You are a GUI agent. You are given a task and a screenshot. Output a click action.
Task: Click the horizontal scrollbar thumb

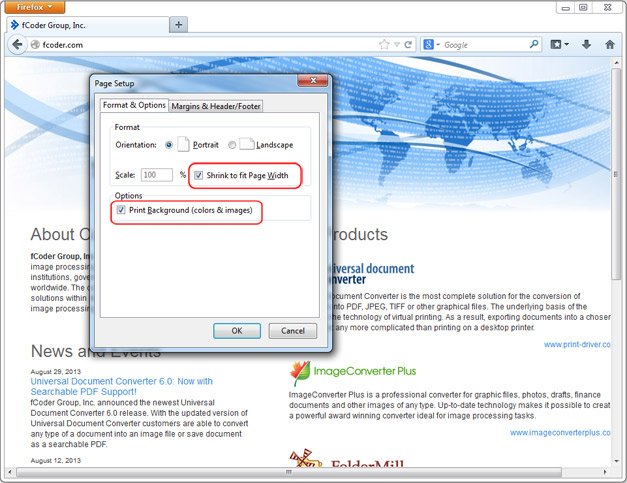point(289,472)
